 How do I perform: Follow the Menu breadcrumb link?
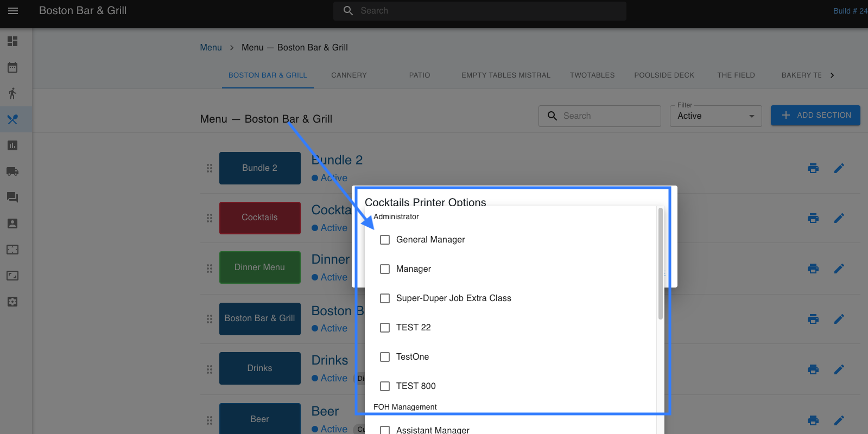point(211,48)
